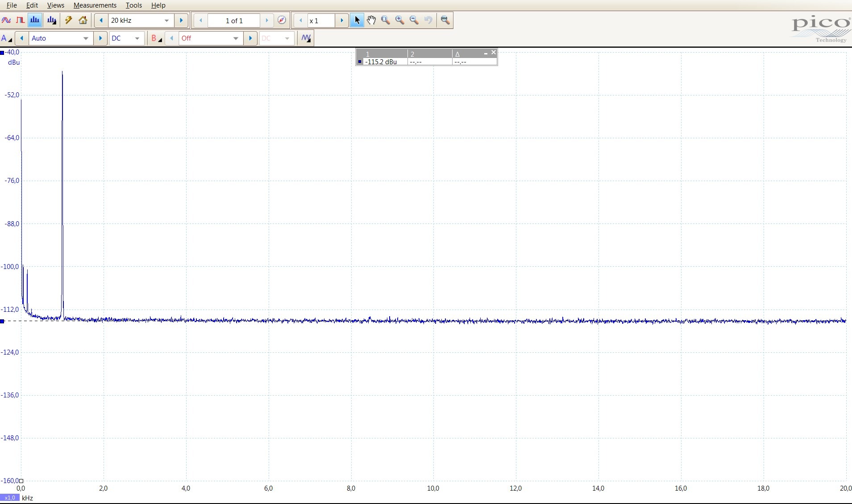Go to next buffer arrow

click(267, 21)
